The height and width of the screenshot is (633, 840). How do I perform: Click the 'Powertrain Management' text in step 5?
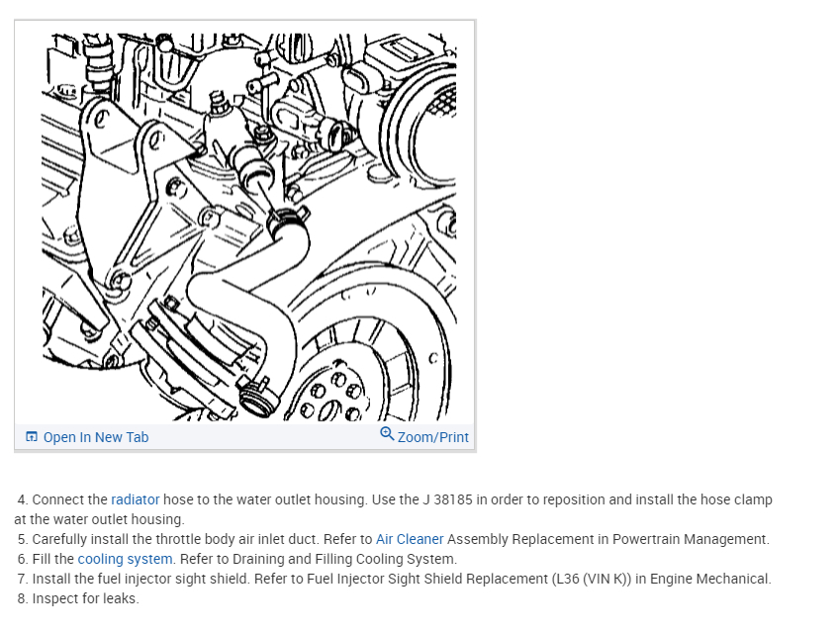pyautogui.click(x=690, y=539)
